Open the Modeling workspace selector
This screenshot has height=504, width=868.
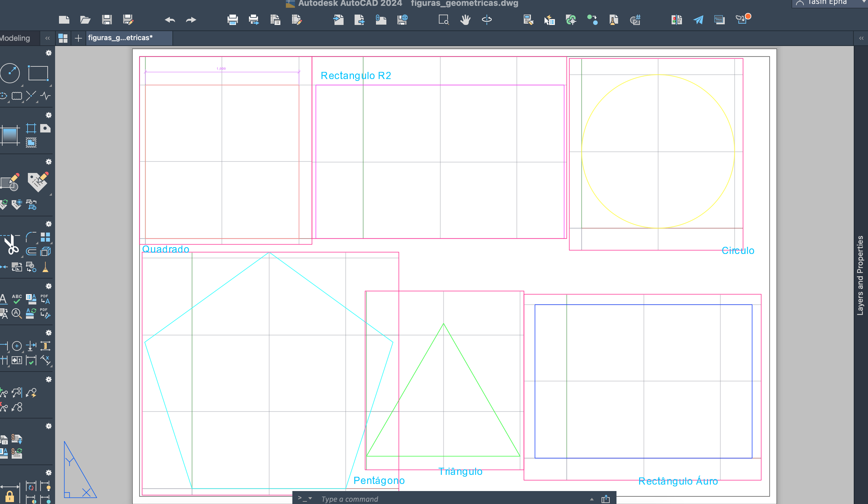(15, 38)
